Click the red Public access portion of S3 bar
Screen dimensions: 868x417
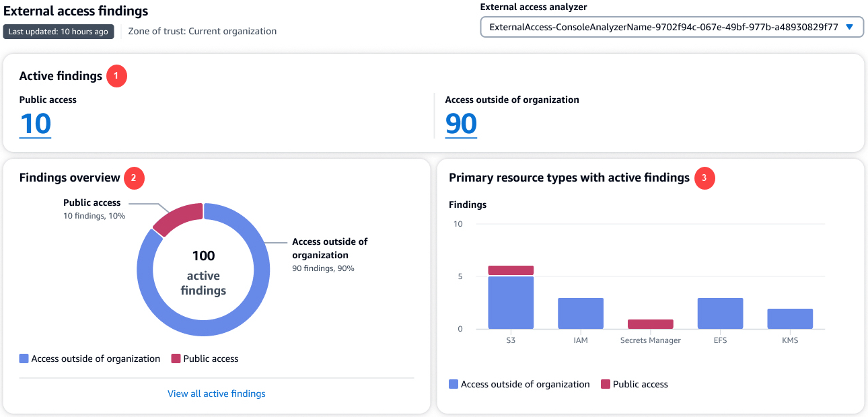(x=511, y=270)
